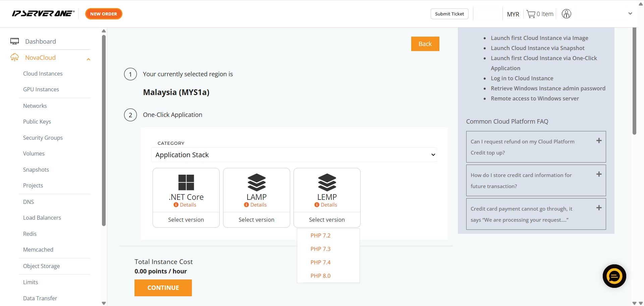
Task: Collapse the NovaCloud sidebar section
Action: tap(89, 59)
